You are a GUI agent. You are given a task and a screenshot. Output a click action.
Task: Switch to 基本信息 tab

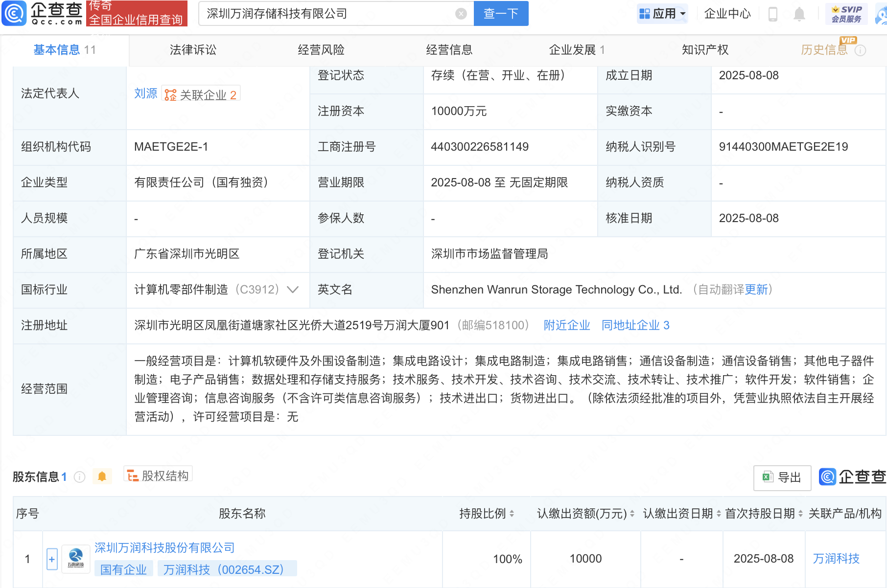pyautogui.click(x=65, y=50)
